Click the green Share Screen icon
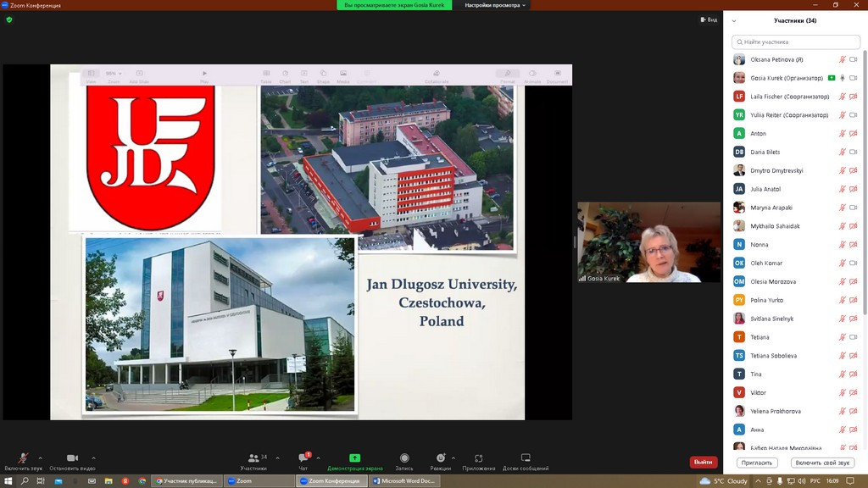Image resolution: width=868 pixels, height=488 pixels. pyautogui.click(x=354, y=458)
